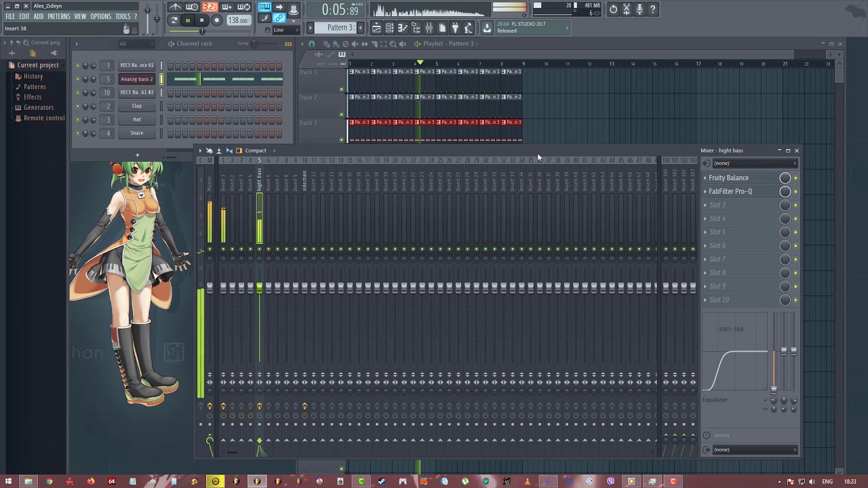Toggle pattern/song mode switch button
Screen dimensions: 868x488
[x=174, y=20]
